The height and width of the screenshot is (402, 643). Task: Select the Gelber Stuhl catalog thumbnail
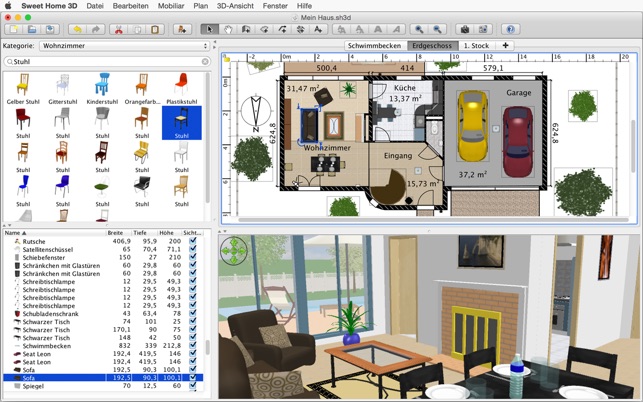point(23,89)
